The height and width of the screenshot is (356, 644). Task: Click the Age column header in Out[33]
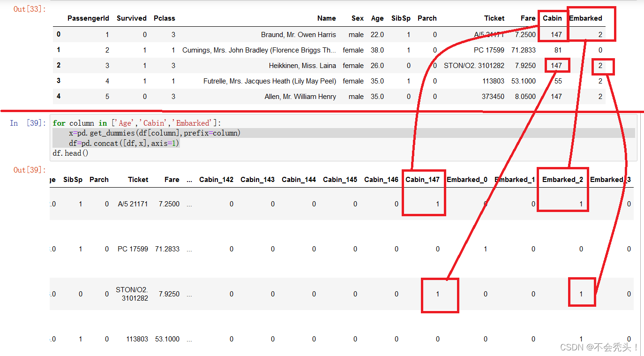coord(377,18)
